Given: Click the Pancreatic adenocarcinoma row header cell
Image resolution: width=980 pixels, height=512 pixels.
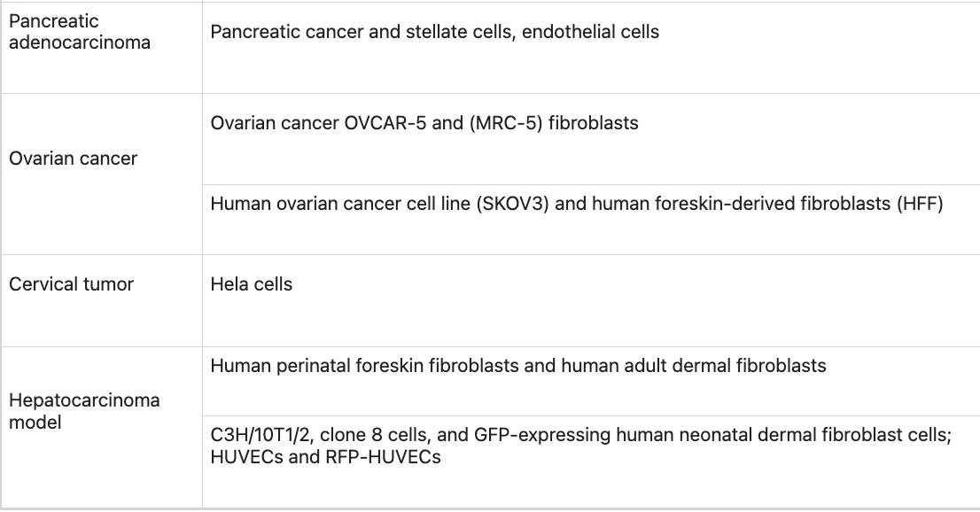Looking at the screenshot, I should tap(80, 32).
